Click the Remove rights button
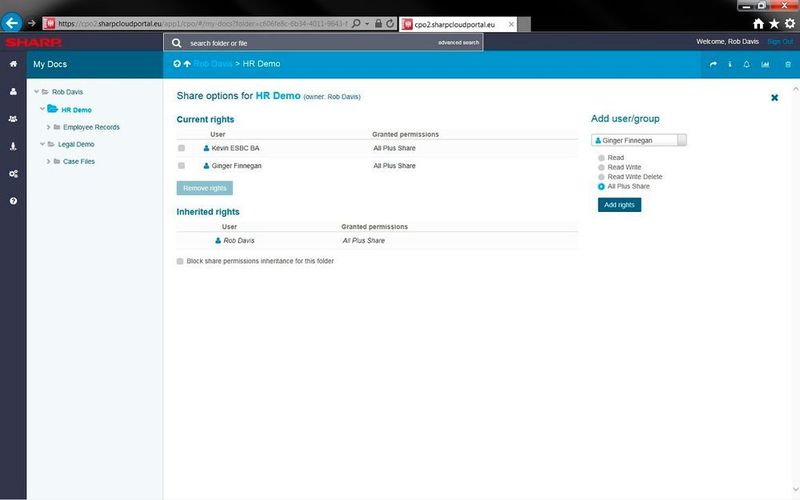The width and height of the screenshot is (800, 500). pos(205,188)
